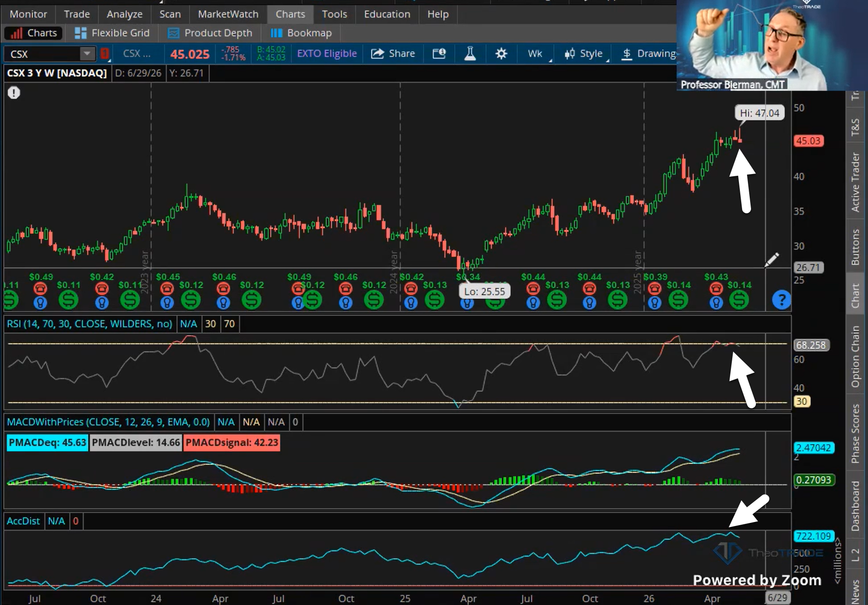
Task: Click the exclamation warning icon on the chart
Action: point(14,93)
